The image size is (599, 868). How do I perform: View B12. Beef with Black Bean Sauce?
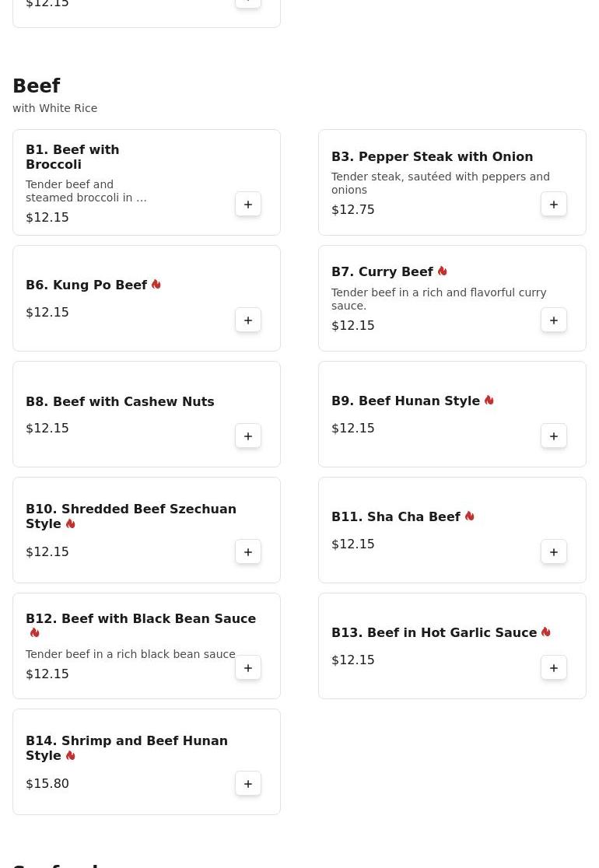141,619
